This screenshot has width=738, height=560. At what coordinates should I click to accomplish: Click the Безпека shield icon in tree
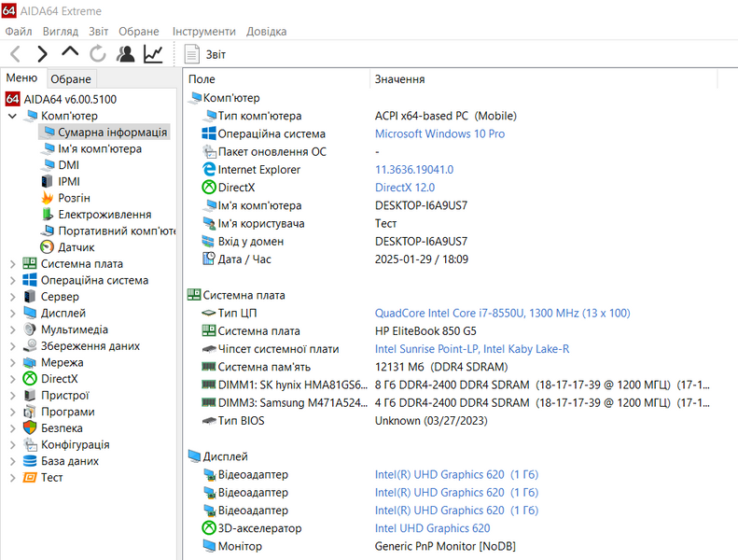click(x=30, y=428)
